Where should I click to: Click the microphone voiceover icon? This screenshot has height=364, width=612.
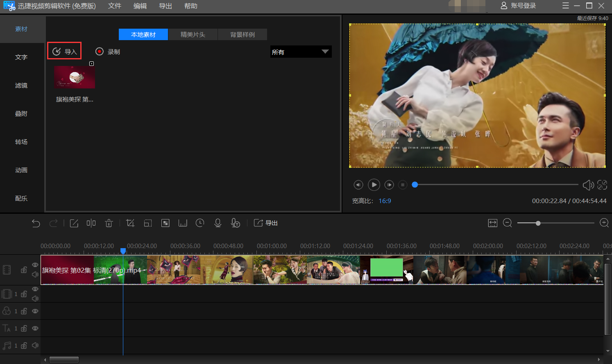(218, 223)
